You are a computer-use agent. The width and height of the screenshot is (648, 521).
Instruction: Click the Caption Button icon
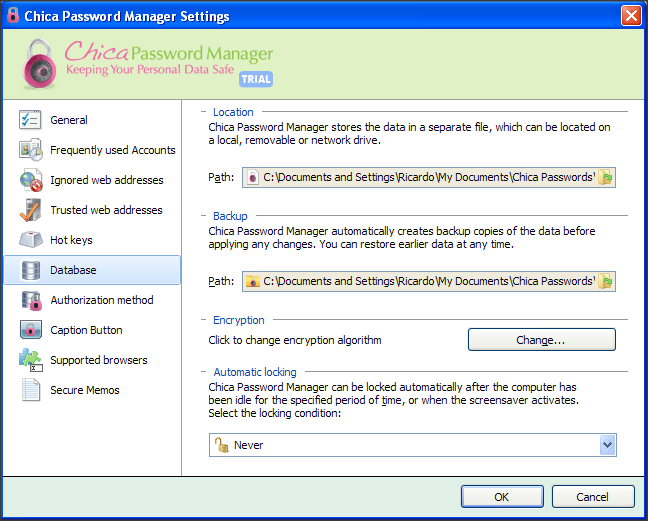coord(31,330)
